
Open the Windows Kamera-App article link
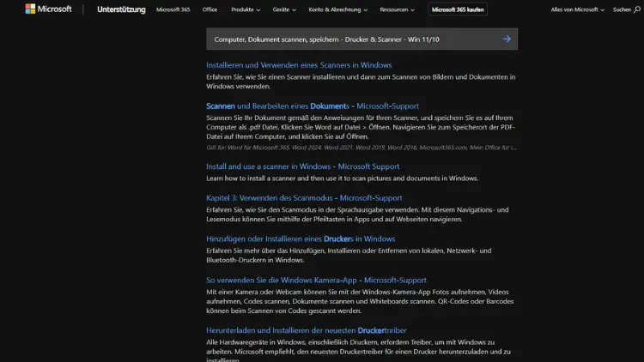(x=316, y=280)
